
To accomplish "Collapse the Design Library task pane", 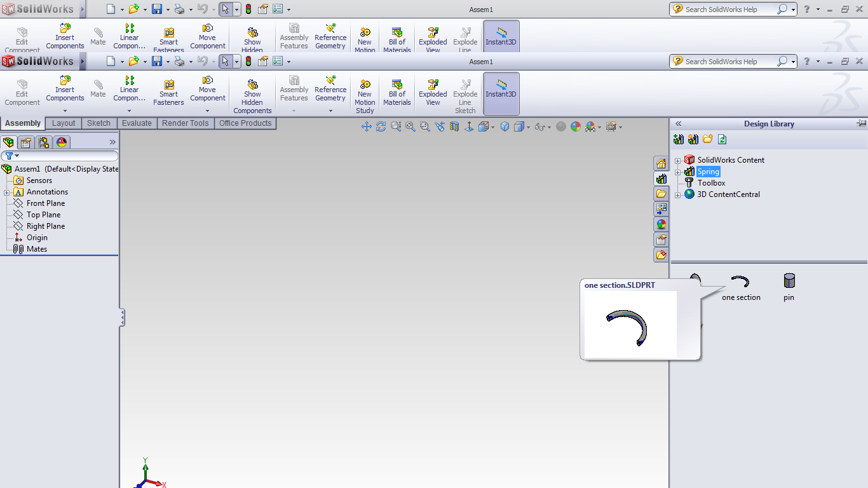I will point(679,124).
